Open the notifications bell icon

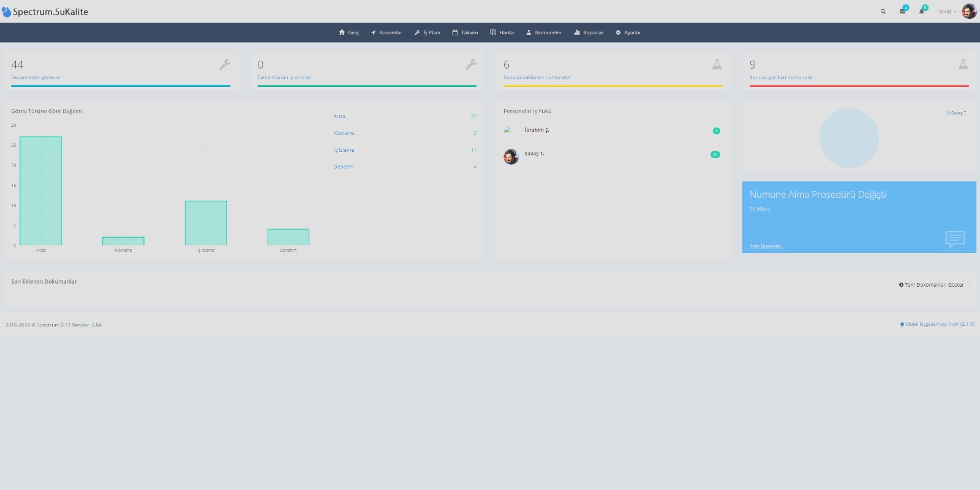click(x=921, y=11)
